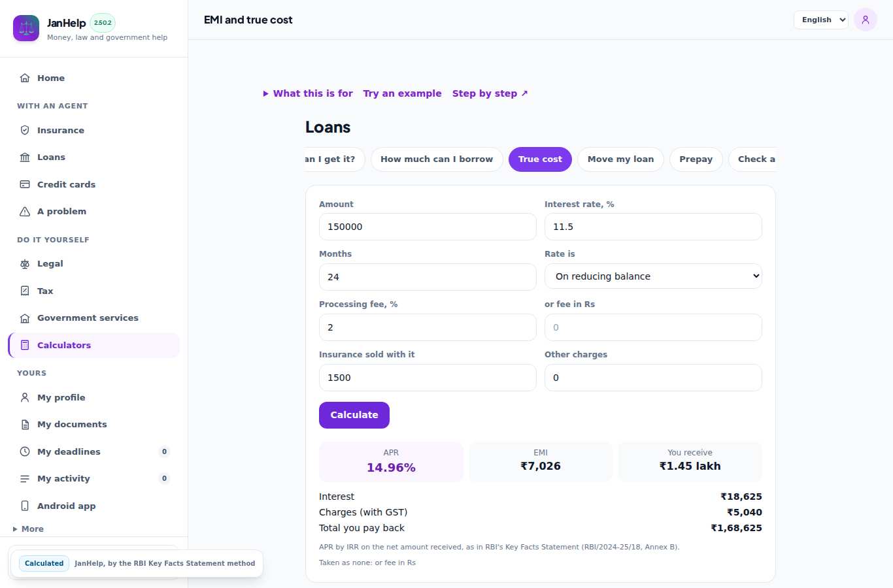Switch to the Move my loan tab
Image resolution: width=893 pixels, height=588 pixels.
pos(620,159)
